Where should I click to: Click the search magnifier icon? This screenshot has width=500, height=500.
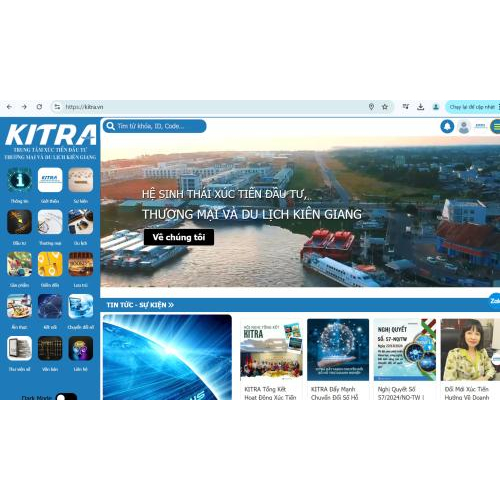pyautogui.click(x=110, y=126)
